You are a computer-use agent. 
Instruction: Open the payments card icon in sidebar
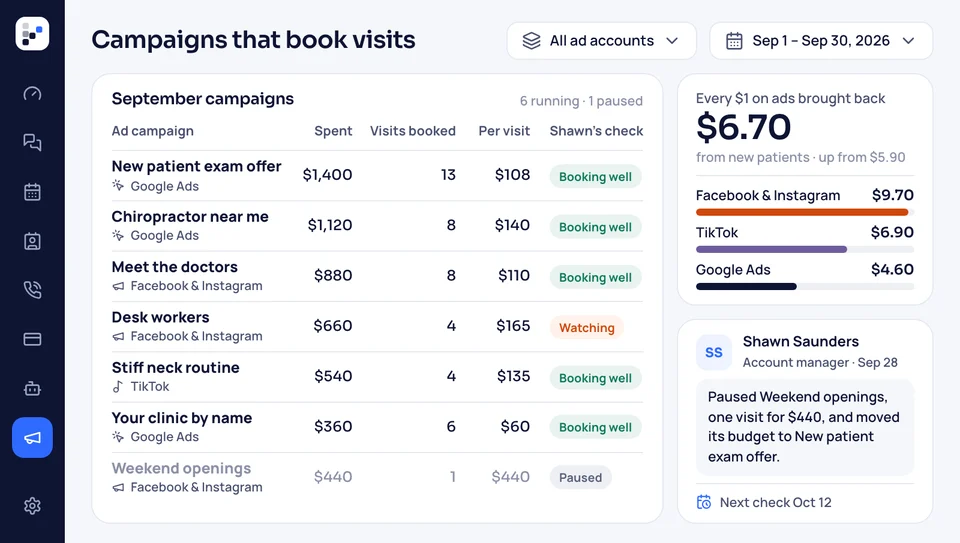click(32, 339)
